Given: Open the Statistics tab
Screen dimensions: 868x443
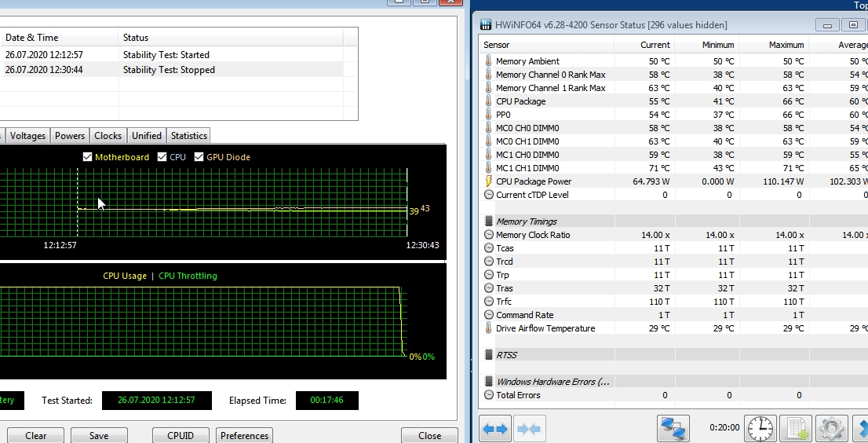Looking at the screenshot, I should [x=189, y=136].
